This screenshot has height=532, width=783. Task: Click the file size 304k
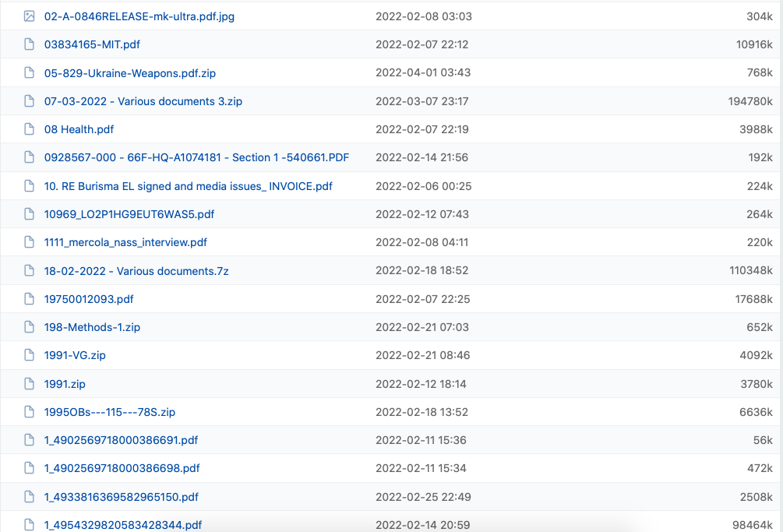tap(760, 16)
